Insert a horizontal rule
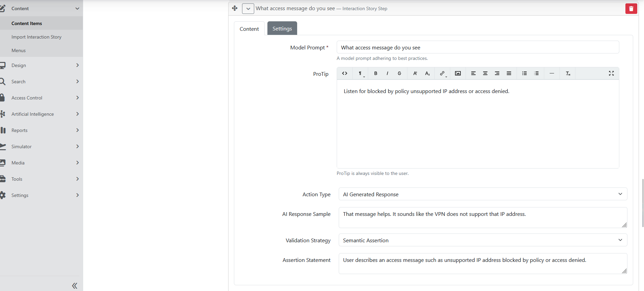Screen dimensions: 644x291 (552, 73)
